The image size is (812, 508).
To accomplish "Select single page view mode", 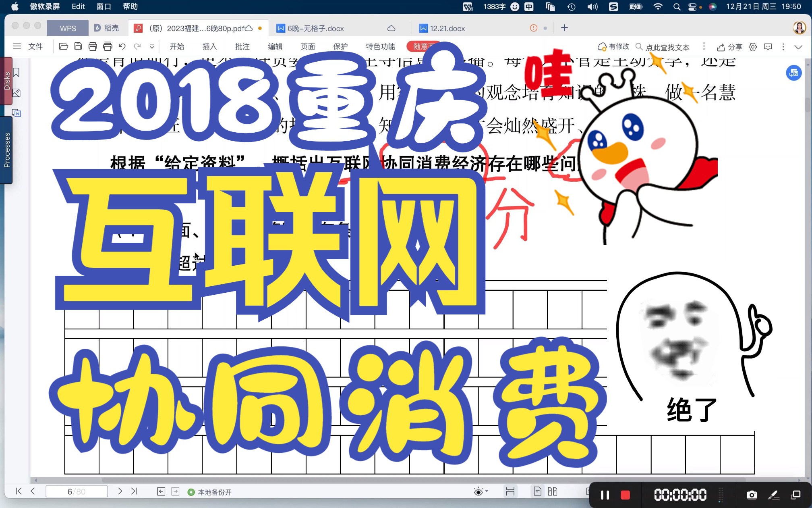I will [537, 491].
